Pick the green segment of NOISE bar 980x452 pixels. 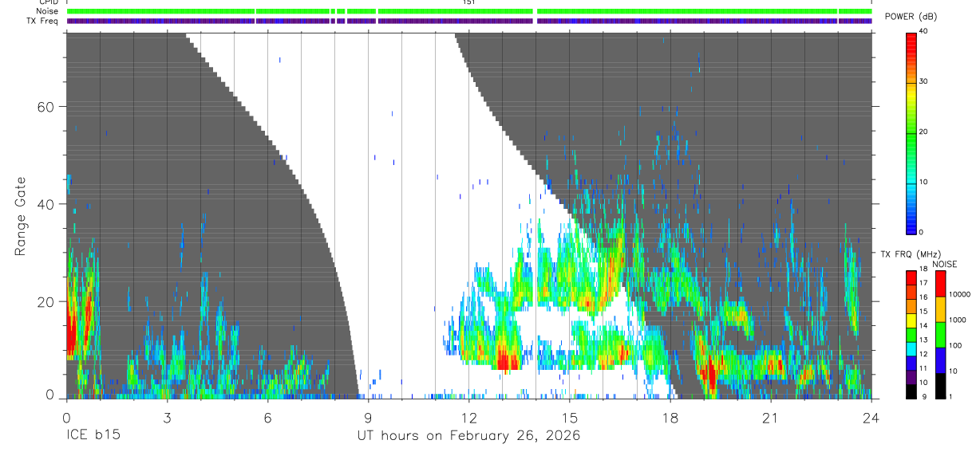940,335
